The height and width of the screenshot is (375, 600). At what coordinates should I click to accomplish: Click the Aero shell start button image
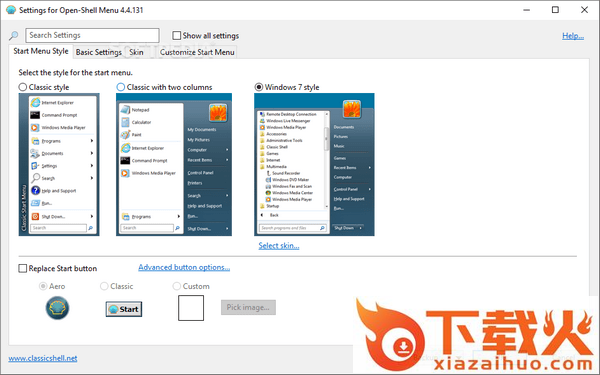pyautogui.click(x=57, y=308)
